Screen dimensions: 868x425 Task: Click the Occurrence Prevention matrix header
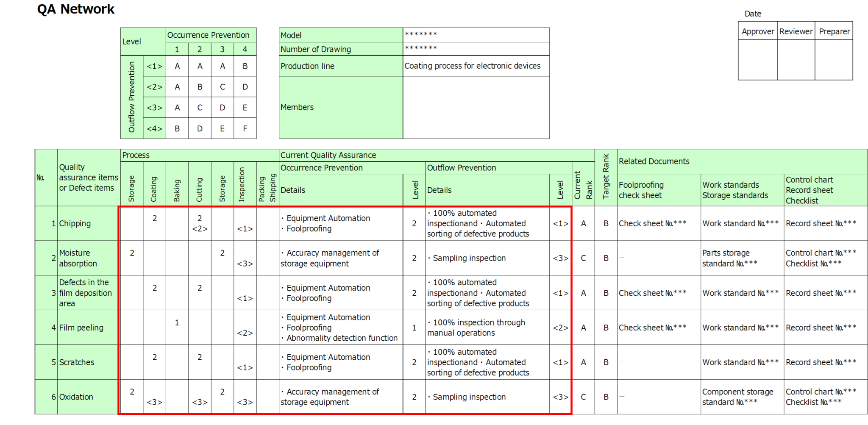[x=211, y=35]
